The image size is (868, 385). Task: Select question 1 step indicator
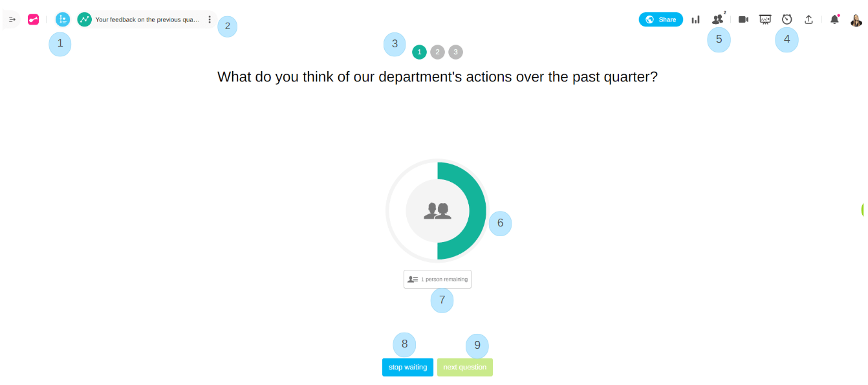click(419, 52)
